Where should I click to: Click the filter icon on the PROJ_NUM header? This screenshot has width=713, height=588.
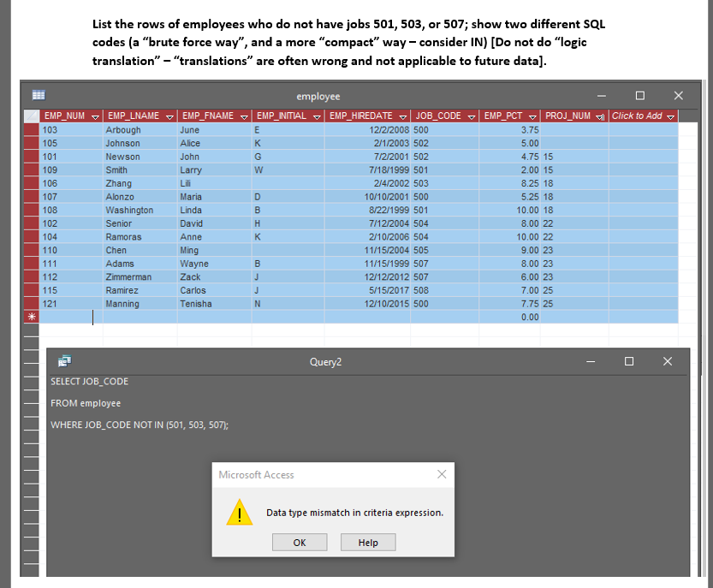(x=599, y=116)
